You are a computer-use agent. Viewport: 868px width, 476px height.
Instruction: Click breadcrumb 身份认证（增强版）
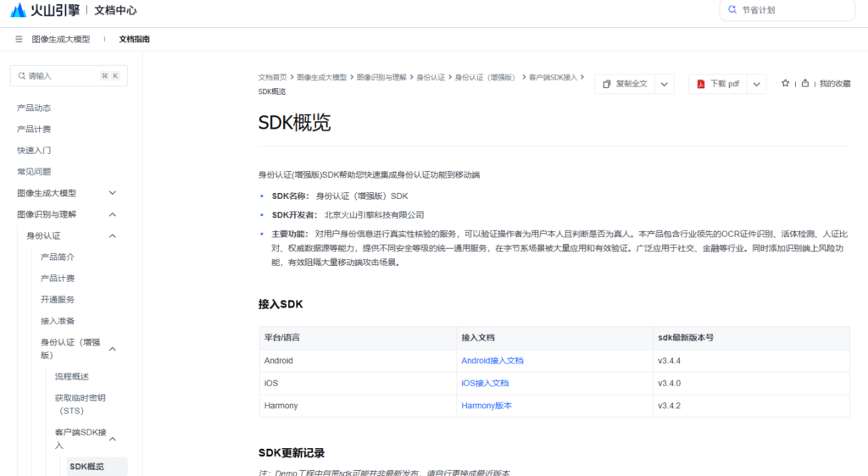point(487,77)
